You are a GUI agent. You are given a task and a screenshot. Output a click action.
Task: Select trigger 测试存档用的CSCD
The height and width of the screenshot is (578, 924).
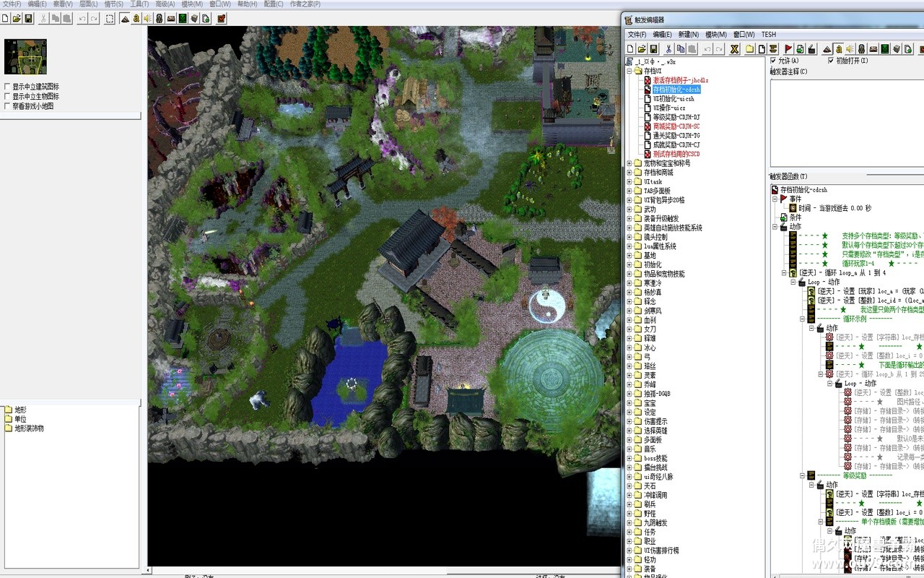coord(676,154)
